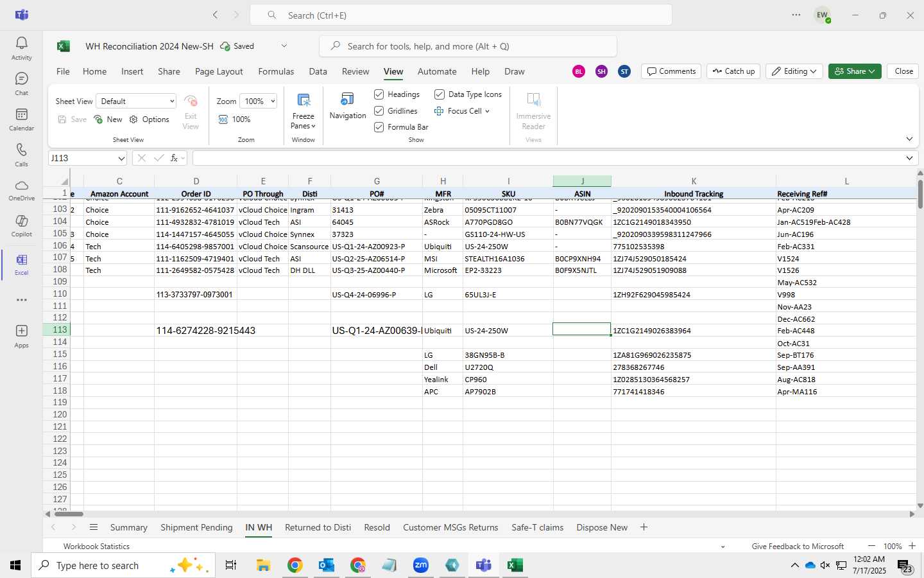Click the vertical scrollbar thumb
This screenshot has width=924, height=578.
[x=920, y=195]
